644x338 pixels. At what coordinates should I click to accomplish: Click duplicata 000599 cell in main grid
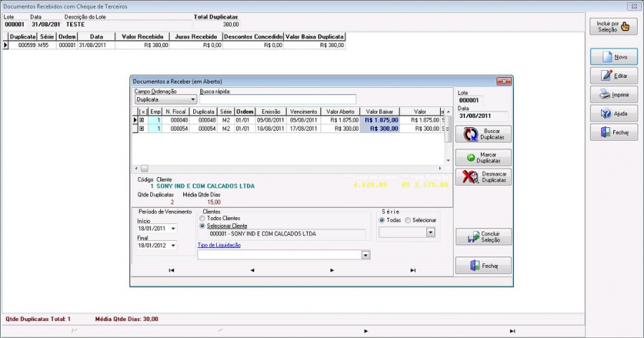point(23,45)
